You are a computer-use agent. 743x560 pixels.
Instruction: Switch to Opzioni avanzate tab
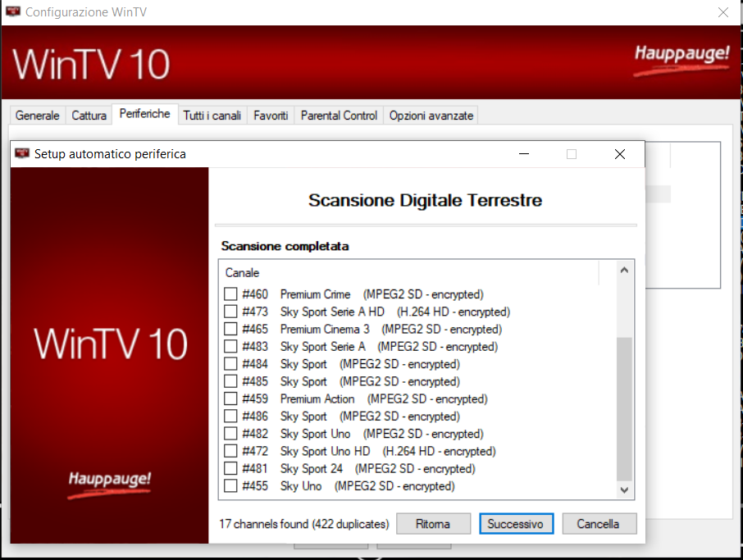[431, 116]
